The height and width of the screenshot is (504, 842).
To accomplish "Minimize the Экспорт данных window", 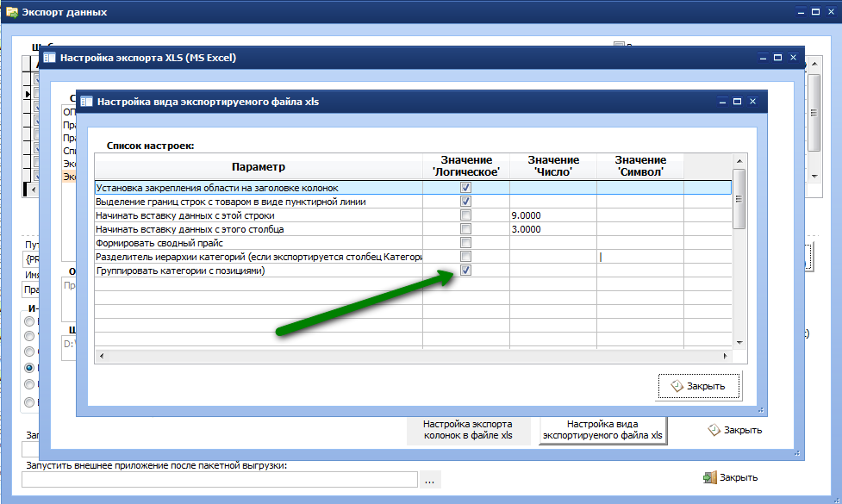I will coord(801,12).
